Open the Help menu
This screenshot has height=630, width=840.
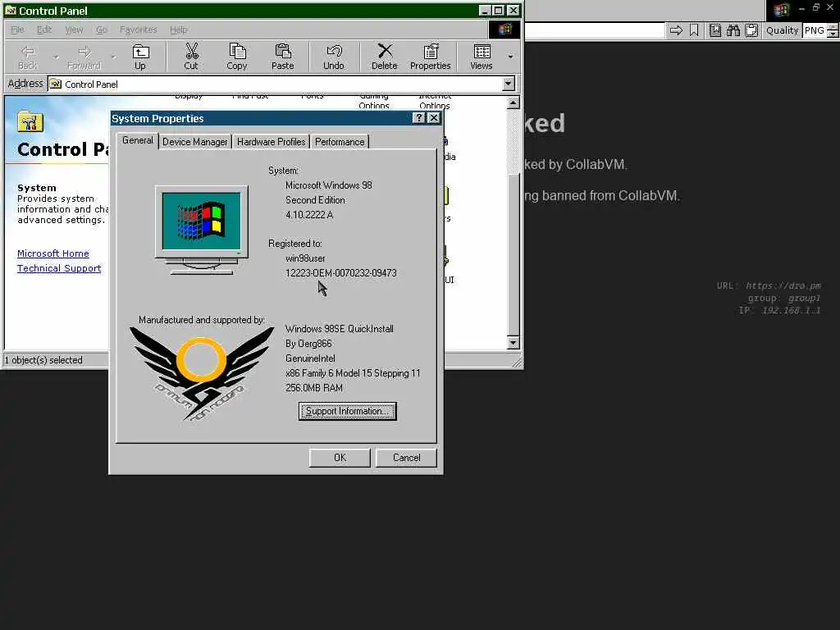(x=178, y=30)
